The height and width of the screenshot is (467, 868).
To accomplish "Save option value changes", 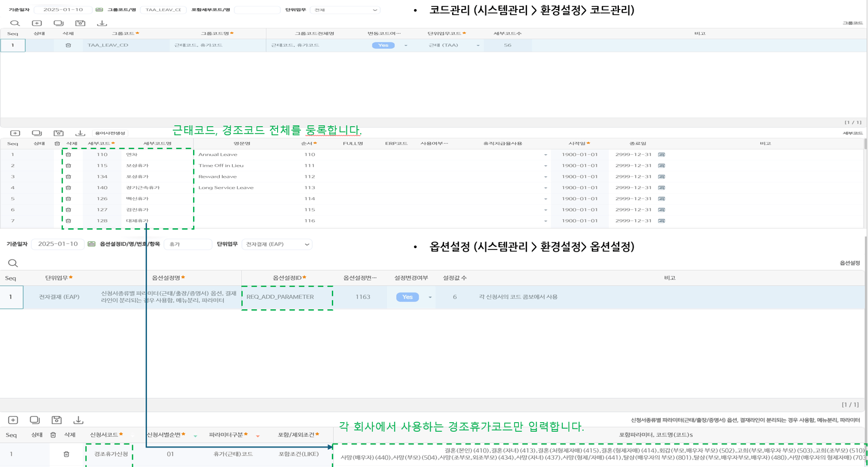I will (57, 420).
